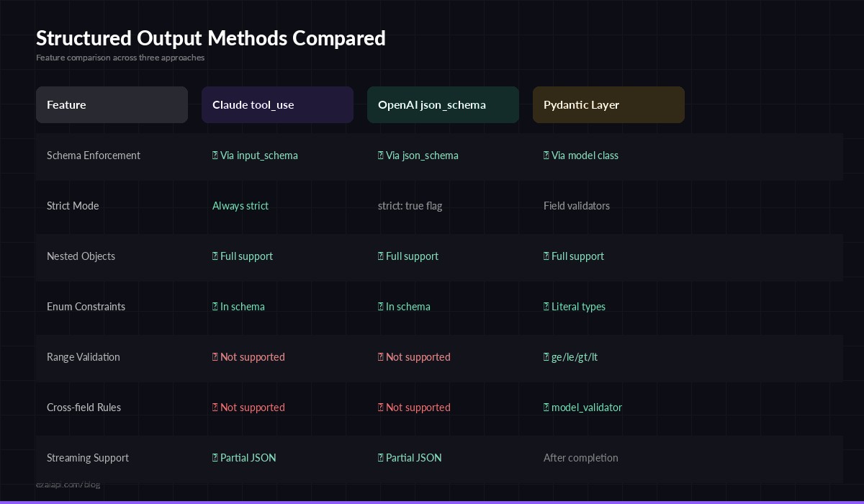Switch to the OpenAI json_schema column header

pyautogui.click(x=443, y=104)
